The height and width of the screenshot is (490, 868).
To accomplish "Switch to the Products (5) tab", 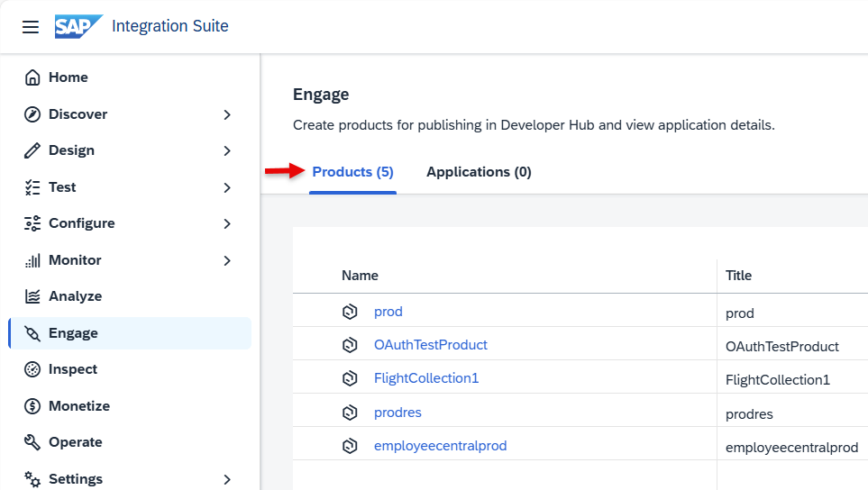I will tap(352, 172).
